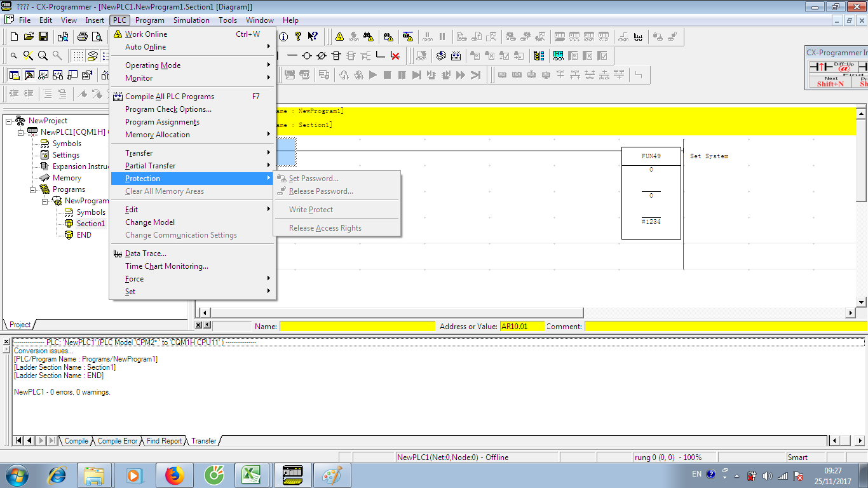Viewport: 868px width, 488px height.
Task: Select the horizontal line ladder tool
Action: point(292,56)
